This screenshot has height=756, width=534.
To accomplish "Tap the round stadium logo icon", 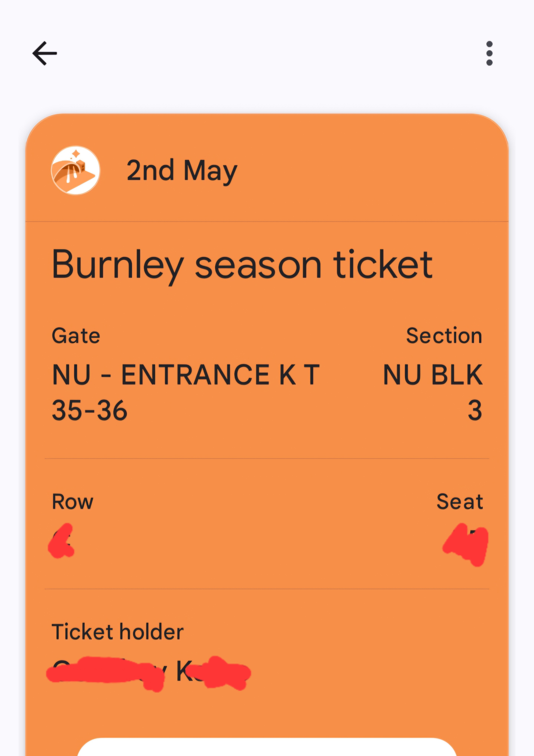I will 75,170.
